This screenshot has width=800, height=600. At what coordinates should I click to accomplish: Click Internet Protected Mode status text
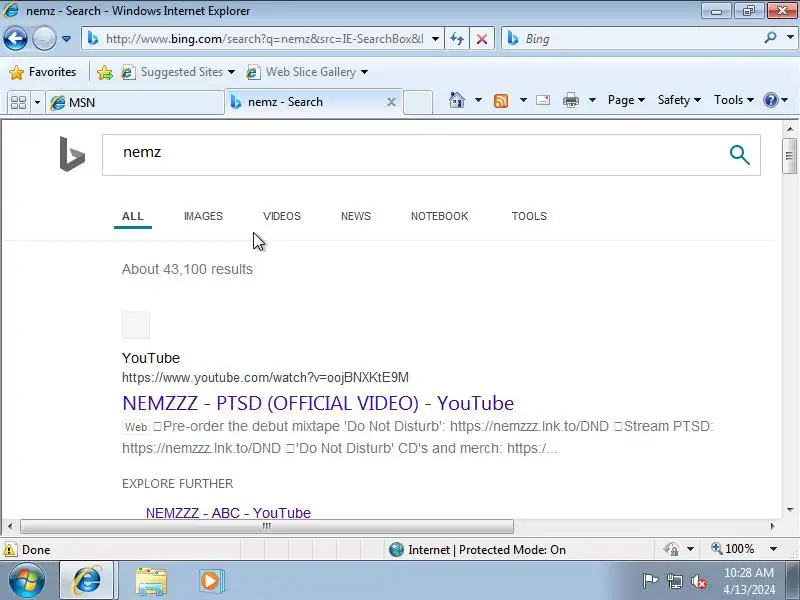click(x=487, y=549)
